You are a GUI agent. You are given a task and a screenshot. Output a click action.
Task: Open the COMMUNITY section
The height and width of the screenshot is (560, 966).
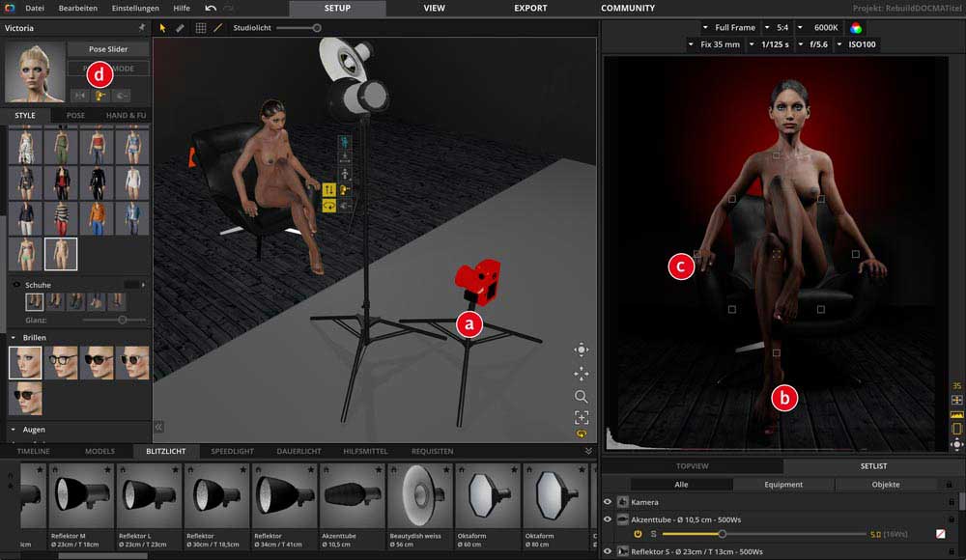628,8
